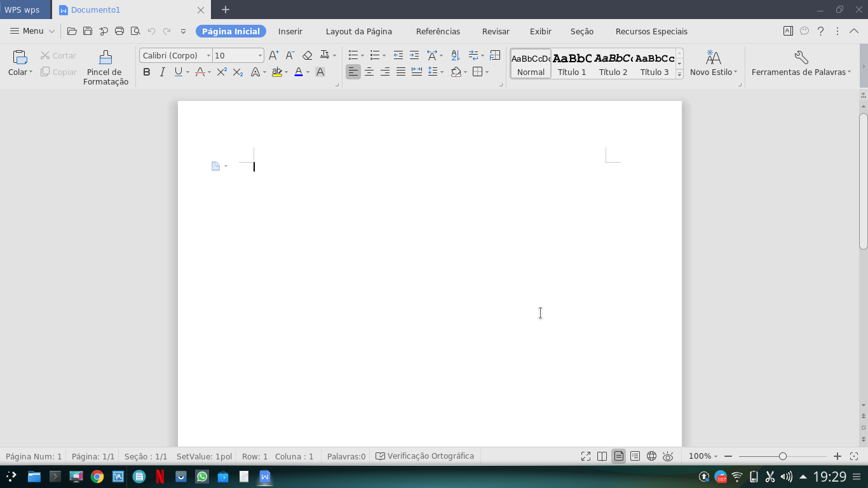Expand the numbered list dropdown arrow

(384, 56)
